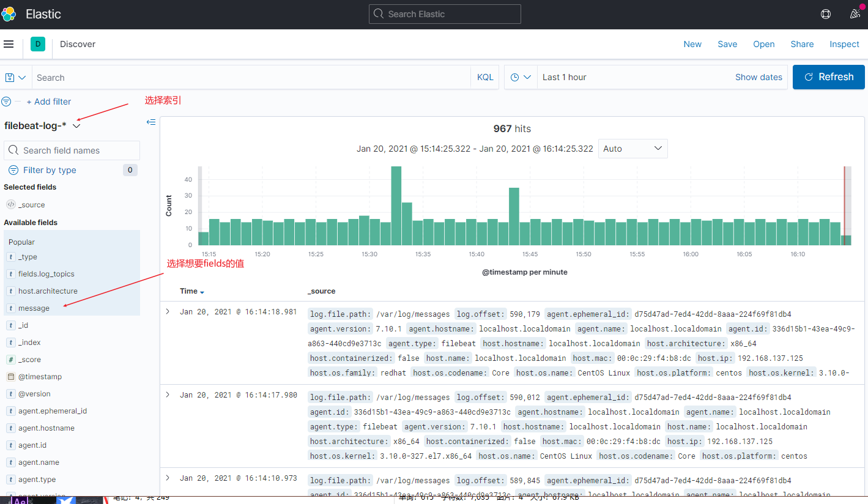Collapse the field sidebar arrow icon
Image resolution: width=868 pixels, height=504 pixels.
[x=151, y=122]
